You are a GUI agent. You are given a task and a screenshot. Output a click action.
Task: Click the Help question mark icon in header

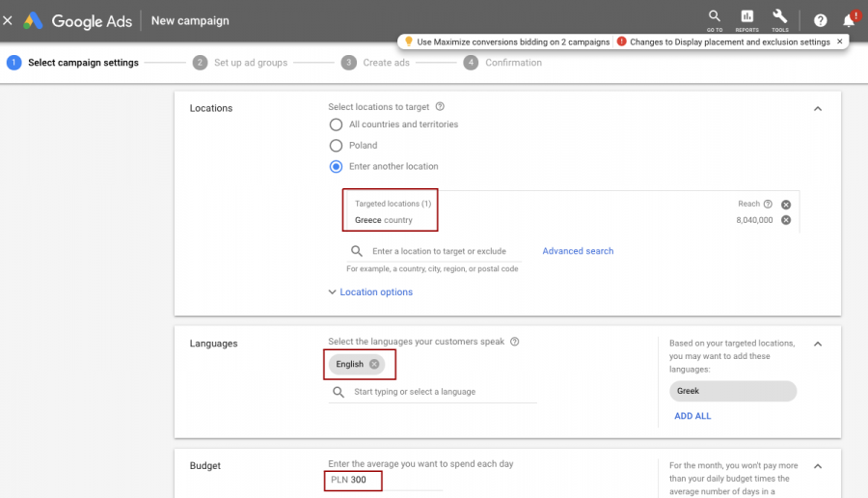click(820, 20)
